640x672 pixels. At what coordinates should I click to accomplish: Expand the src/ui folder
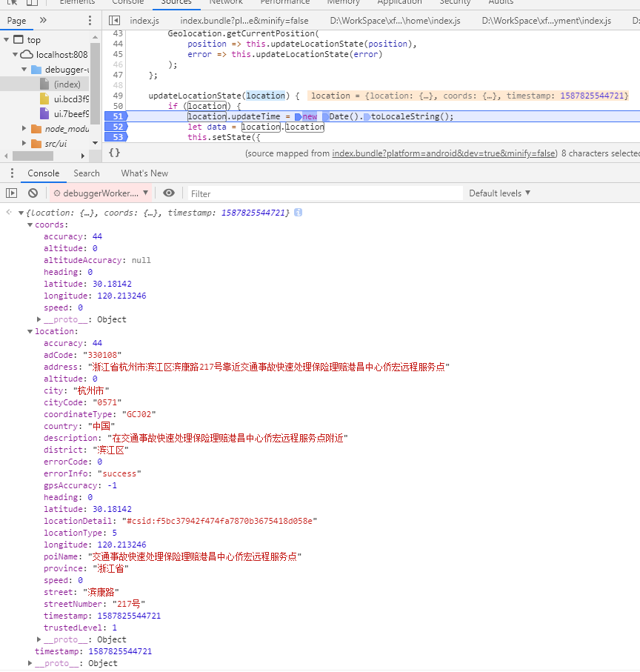click(24, 143)
